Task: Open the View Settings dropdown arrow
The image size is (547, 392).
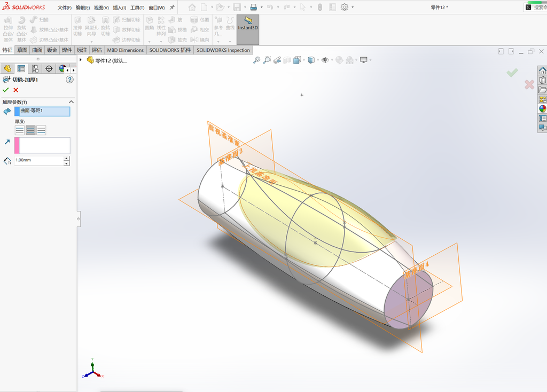Action: pos(370,60)
